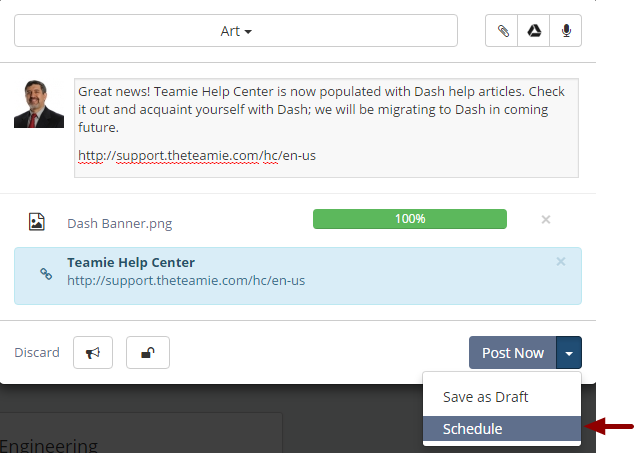The width and height of the screenshot is (638, 453).
Task: Click the microphone voice recording icon
Action: click(566, 31)
